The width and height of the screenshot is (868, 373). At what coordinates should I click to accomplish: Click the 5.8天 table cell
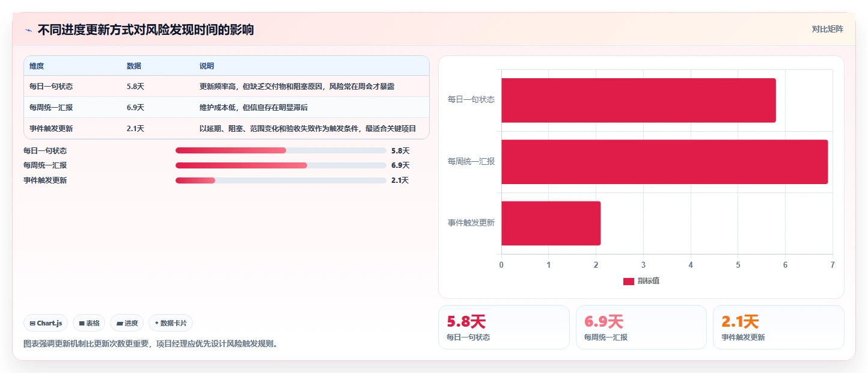135,87
